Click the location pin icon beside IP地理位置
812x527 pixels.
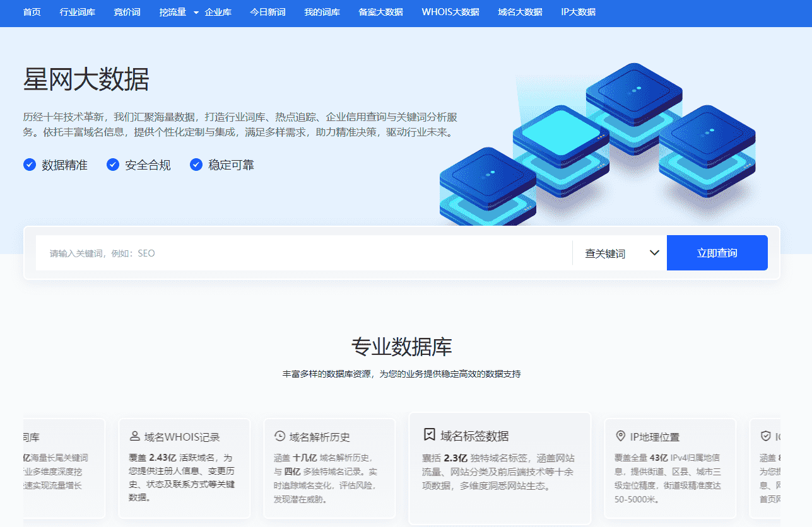pos(620,436)
